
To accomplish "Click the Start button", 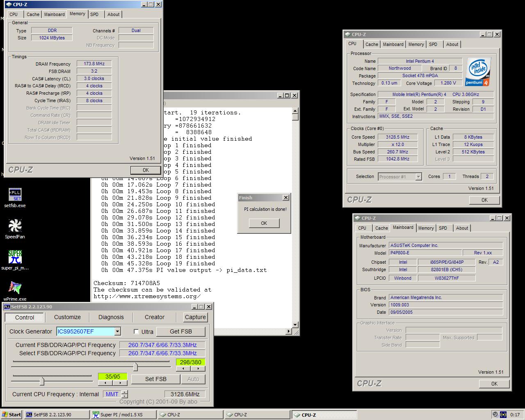I will pyautogui.click(x=11, y=415).
